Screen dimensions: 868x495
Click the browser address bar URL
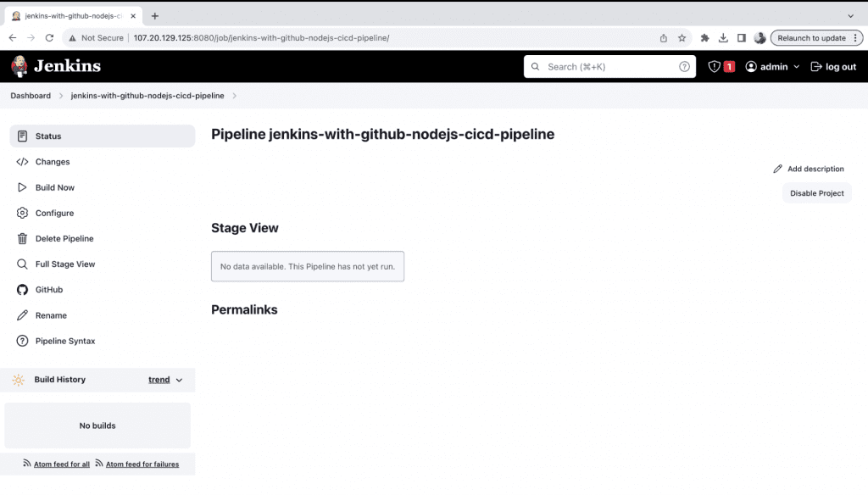coord(261,38)
